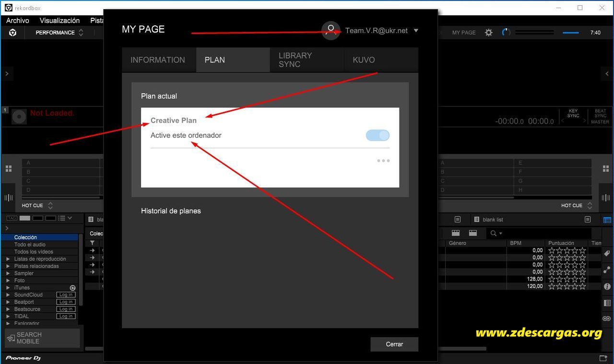Image resolution: width=614 pixels, height=364 pixels.
Task: Click the Search Mobile wifi icon
Action: point(10,338)
